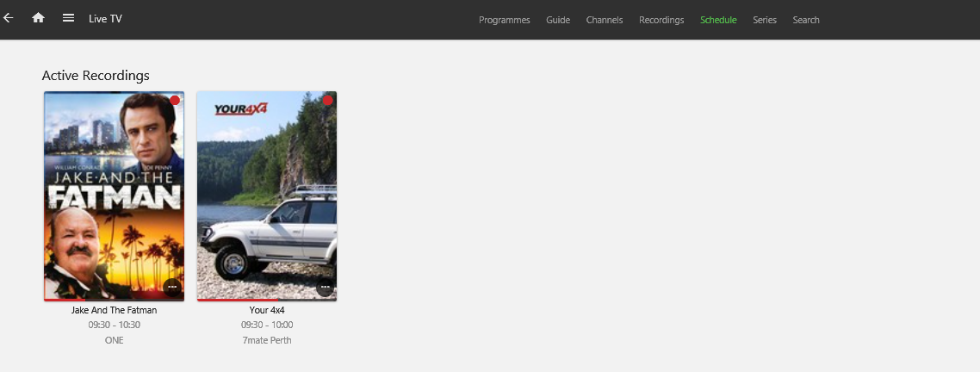Click red recording indicator on Jake And The Fatman
The image size is (980, 372).
(175, 100)
